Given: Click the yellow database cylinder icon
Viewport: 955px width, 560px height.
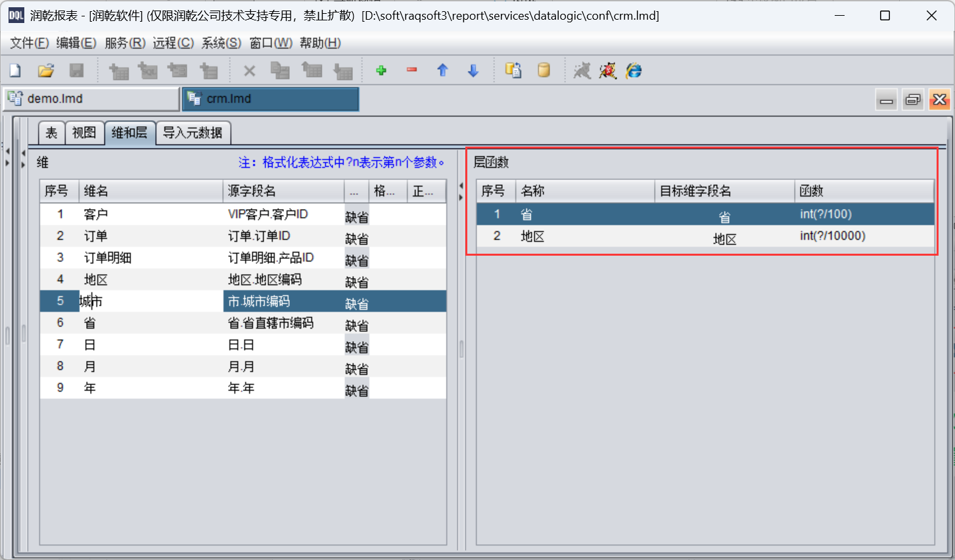Looking at the screenshot, I should [x=544, y=70].
